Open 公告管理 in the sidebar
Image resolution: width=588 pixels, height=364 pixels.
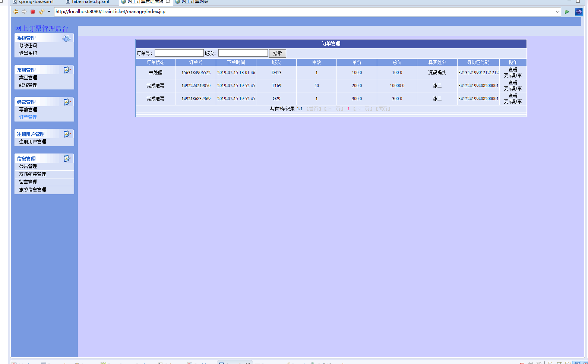28,166
